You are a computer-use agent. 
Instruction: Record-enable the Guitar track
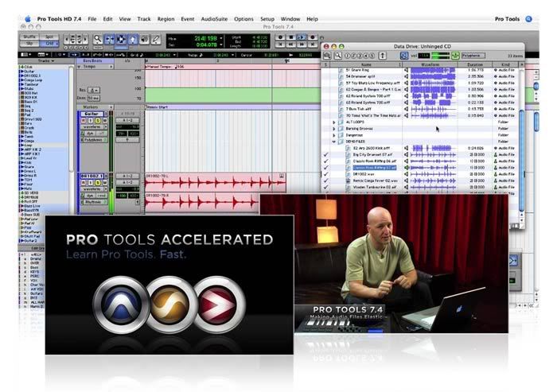pos(84,121)
